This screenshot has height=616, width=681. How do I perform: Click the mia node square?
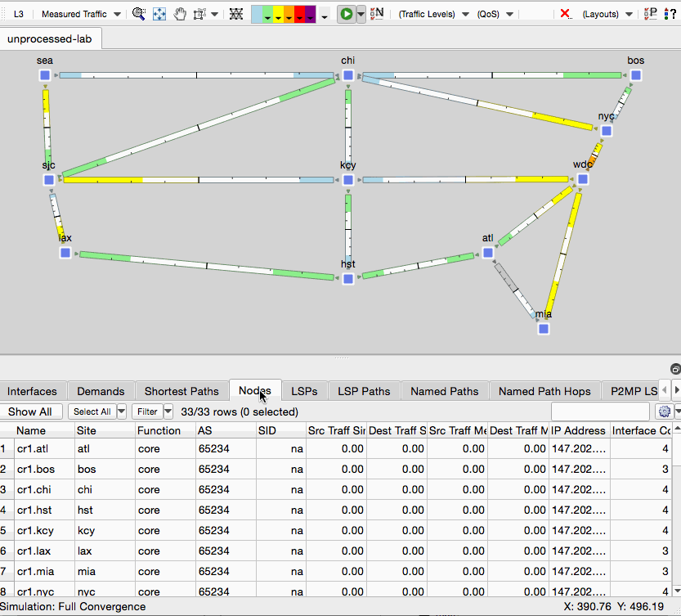click(544, 329)
